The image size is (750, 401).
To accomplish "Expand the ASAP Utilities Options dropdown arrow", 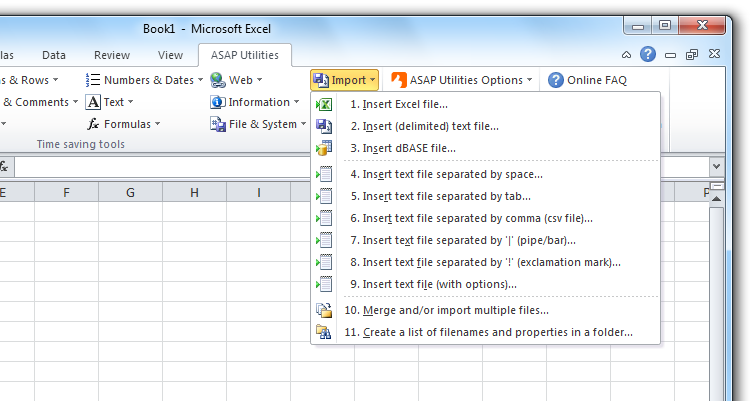I will (x=529, y=80).
